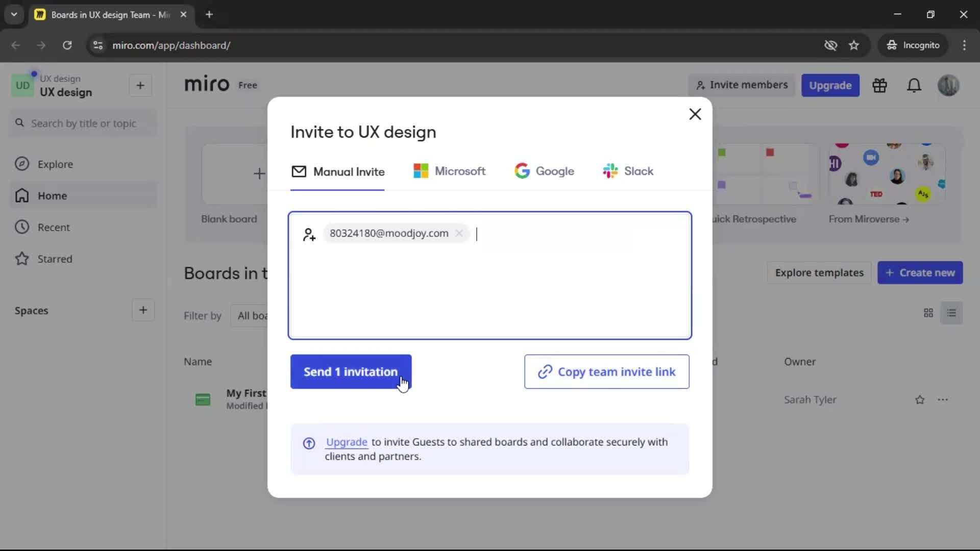Open the Chrome menu three dots
980x551 pixels.
964,45
